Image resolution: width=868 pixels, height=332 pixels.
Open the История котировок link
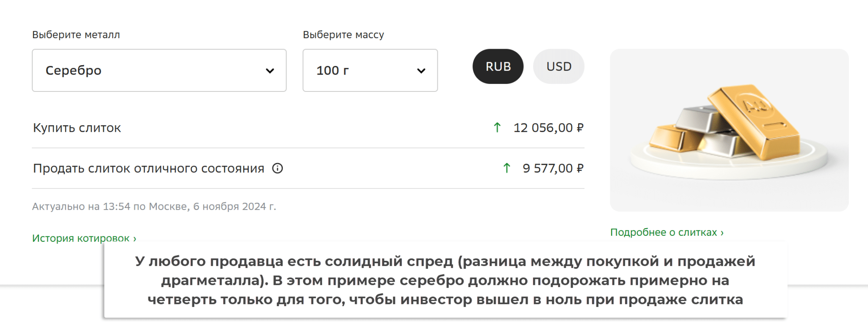tap(84, 238)
